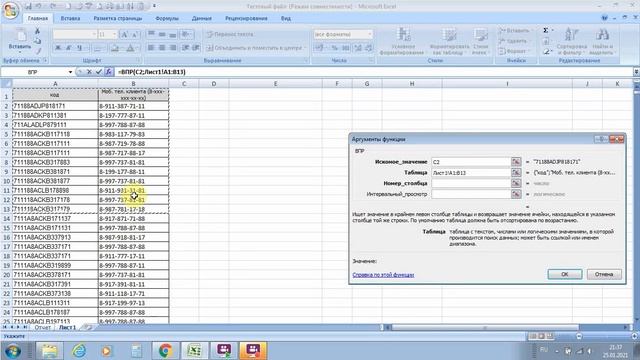Switch to Normal view in status bar
The width and height of the screenshot is (640, 360).
coord(533,336)
